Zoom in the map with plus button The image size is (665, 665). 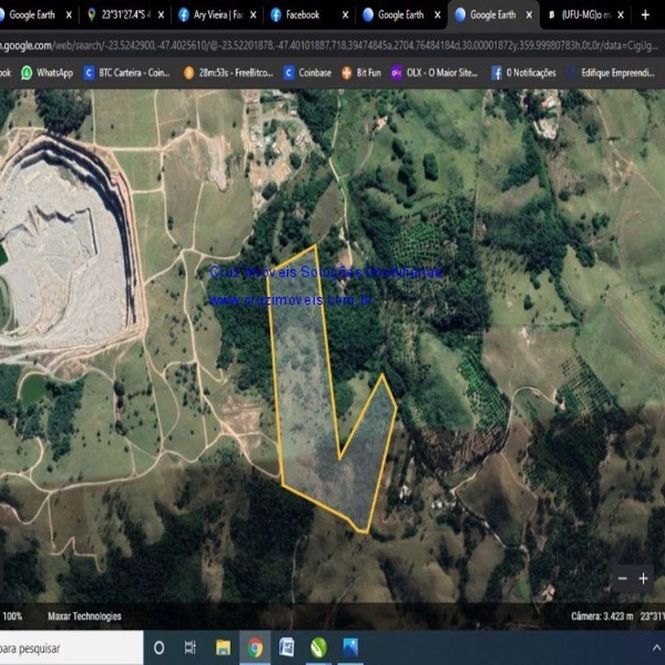click(643, 578)
